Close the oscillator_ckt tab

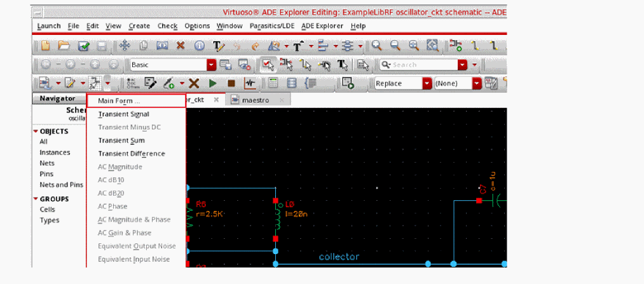pos(216,100)
